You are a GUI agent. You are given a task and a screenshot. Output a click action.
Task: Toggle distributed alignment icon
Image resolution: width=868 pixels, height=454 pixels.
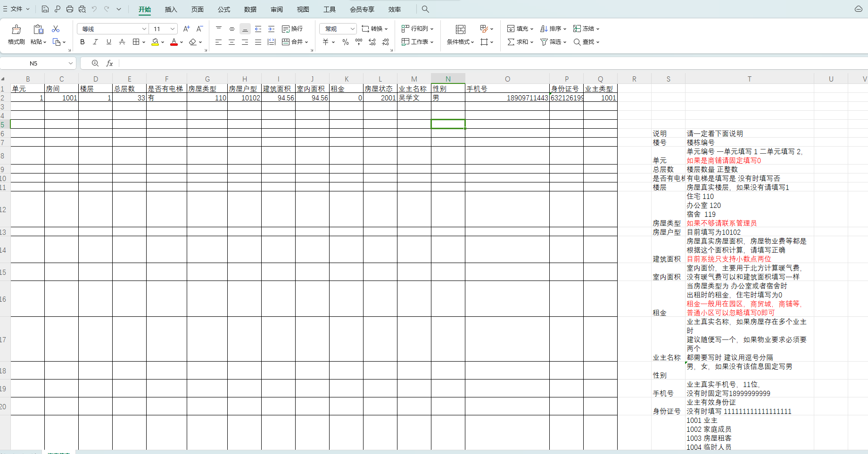272,42
